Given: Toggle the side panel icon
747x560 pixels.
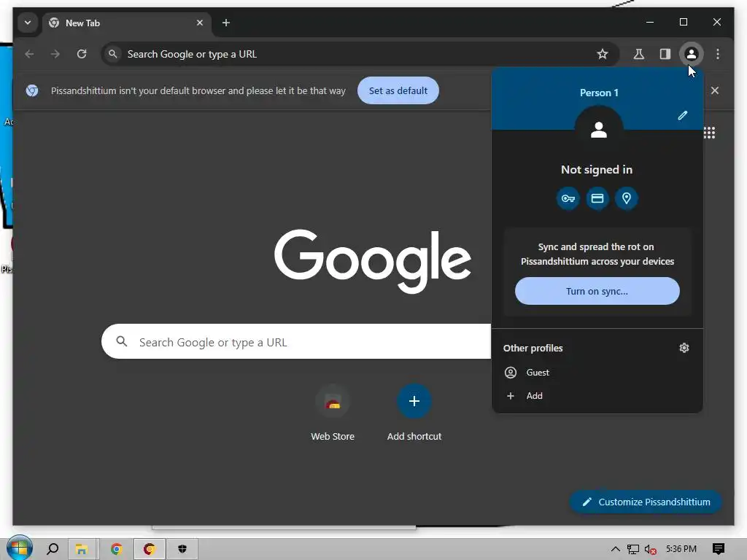Looking at the screenshot, I should (x=665, y=54).
